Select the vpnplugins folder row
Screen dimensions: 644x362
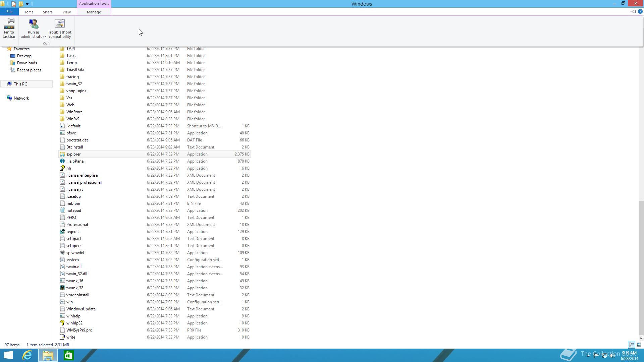click(155, 91)
